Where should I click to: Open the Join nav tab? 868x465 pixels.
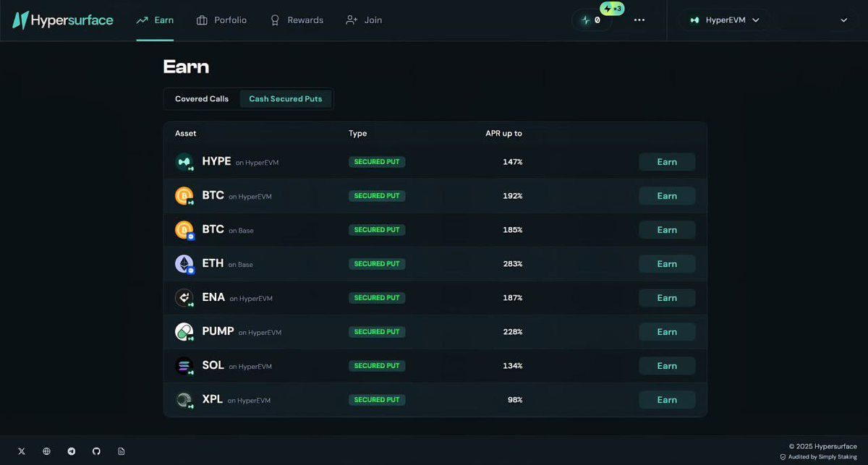(x=363, y=20)
